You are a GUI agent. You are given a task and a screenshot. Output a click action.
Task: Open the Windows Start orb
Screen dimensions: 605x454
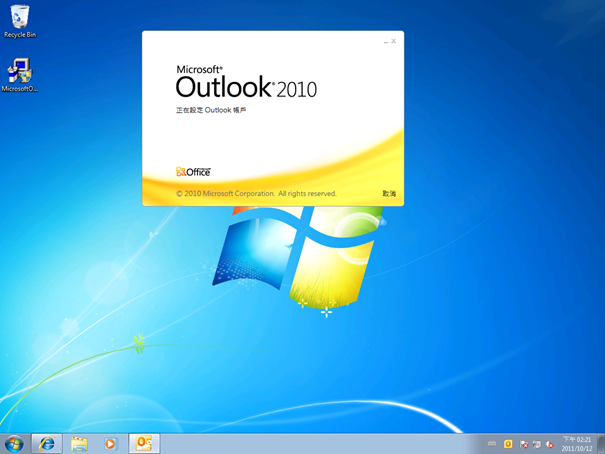pyautogui.click(x=14, y=444)
